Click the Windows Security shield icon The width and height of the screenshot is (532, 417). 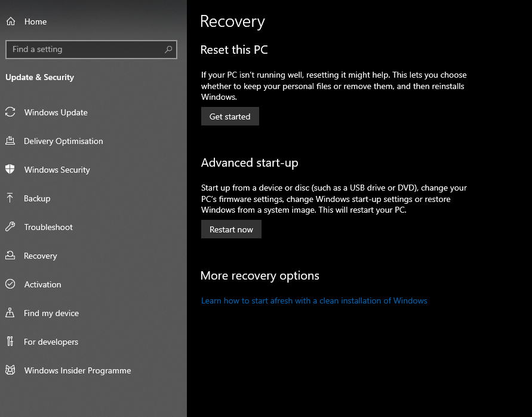coord(10,169)
